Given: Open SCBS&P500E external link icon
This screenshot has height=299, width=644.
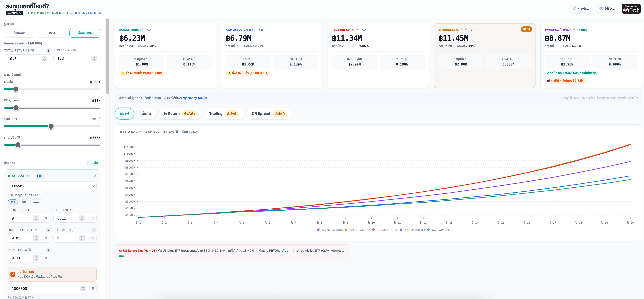Looking at the screenshot, I should pos(142,30).
